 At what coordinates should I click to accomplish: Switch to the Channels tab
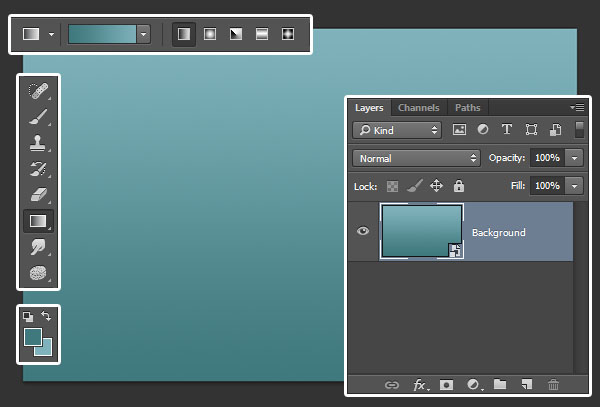coord(418,107)
